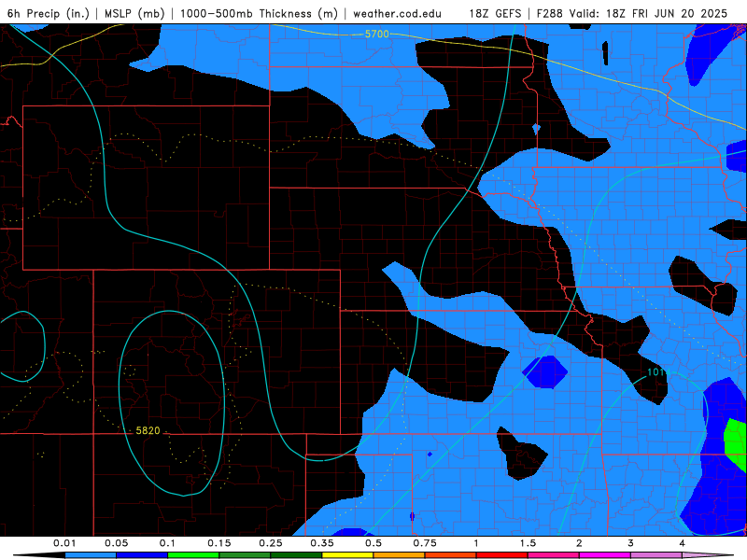Click the 'weather.cod.edu' text

click(397, 13)
